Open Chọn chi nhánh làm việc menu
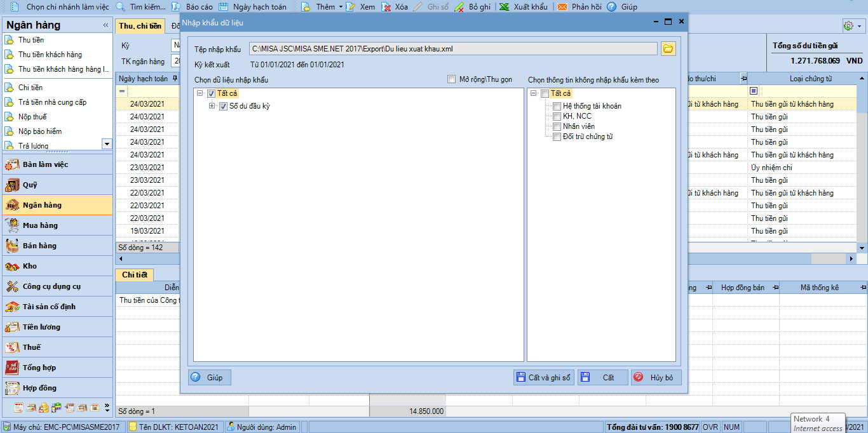The height and width of the screenshot is (433, 868). pyautogui.click(x=67, y=6)
